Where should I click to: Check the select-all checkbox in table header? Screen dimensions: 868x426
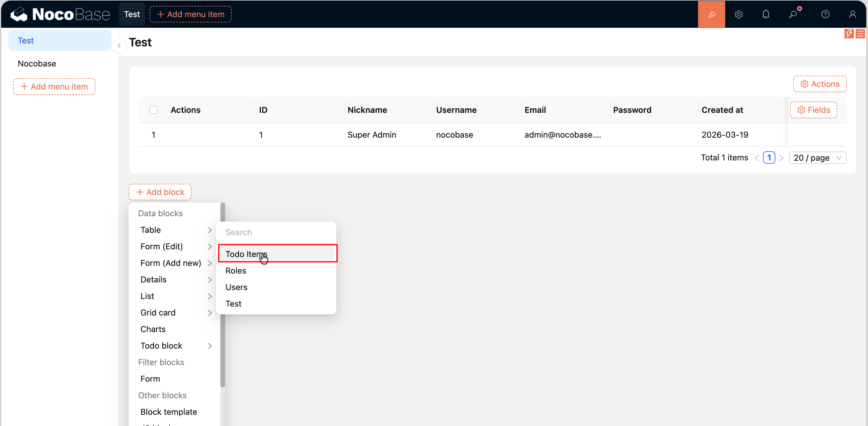153,110
